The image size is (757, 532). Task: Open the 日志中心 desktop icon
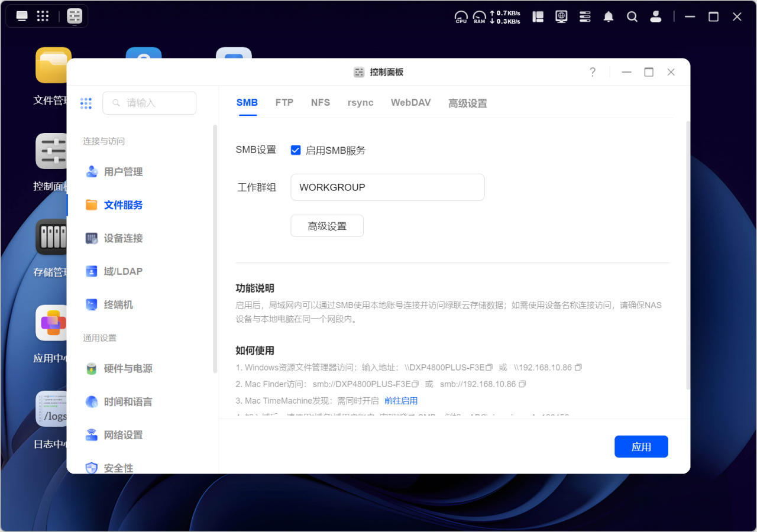[52, 408]
